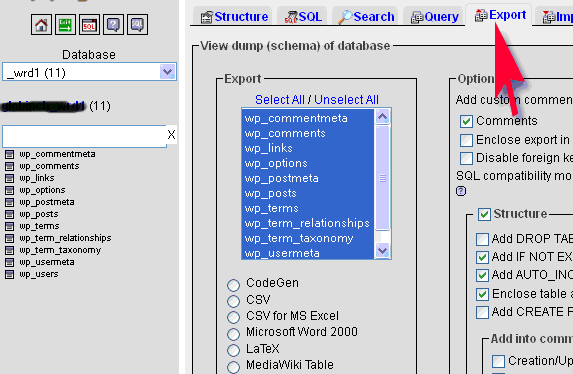The width and height of the screenshot is (573, 374).
Task: Select wp_term_relationships in export list
Action: 308,223
